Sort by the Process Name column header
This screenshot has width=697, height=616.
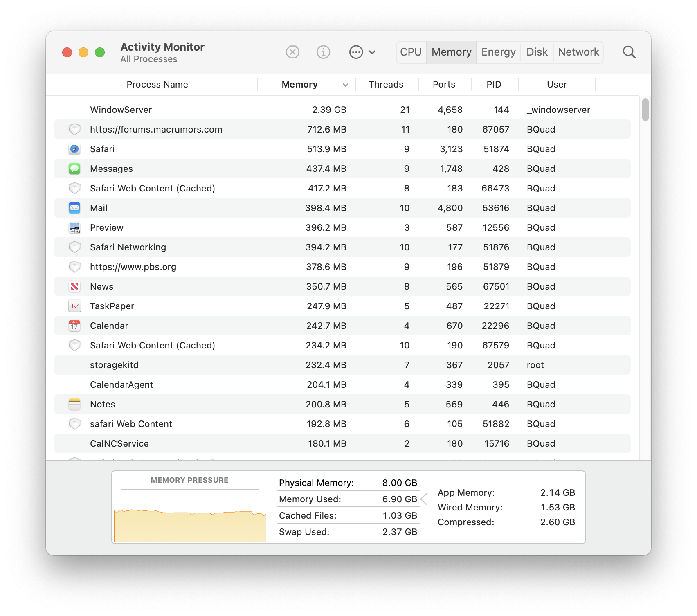click(157, 85)
